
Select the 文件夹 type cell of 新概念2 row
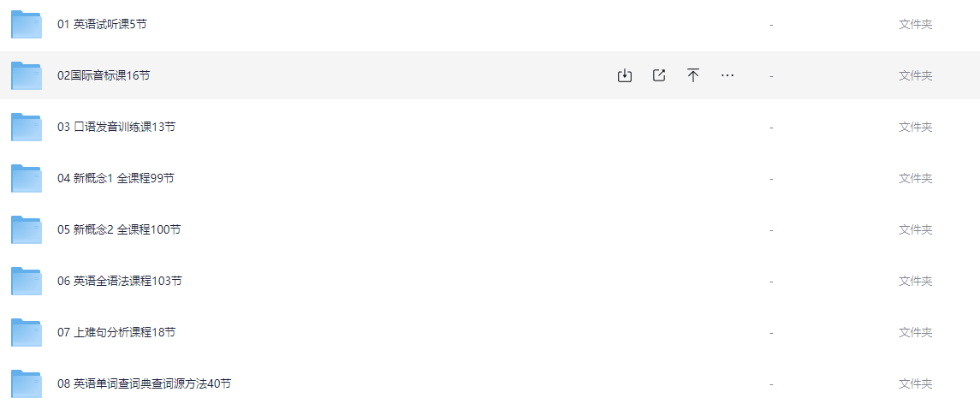tap(915, 229)
